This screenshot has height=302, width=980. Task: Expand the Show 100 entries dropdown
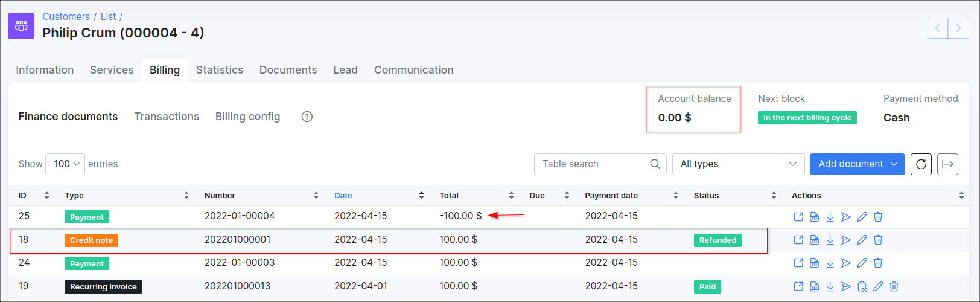click(65, 164)
